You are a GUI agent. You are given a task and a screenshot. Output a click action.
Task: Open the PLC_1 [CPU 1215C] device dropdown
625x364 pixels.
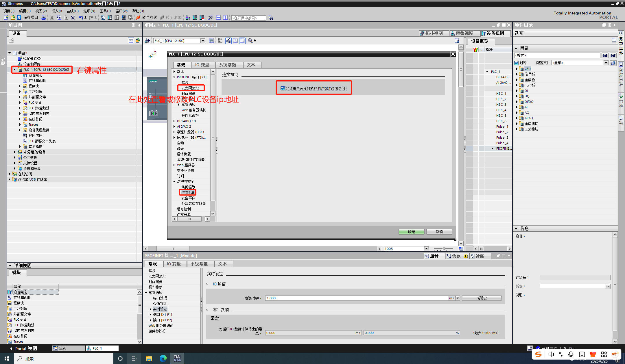(x=203, y=41)
